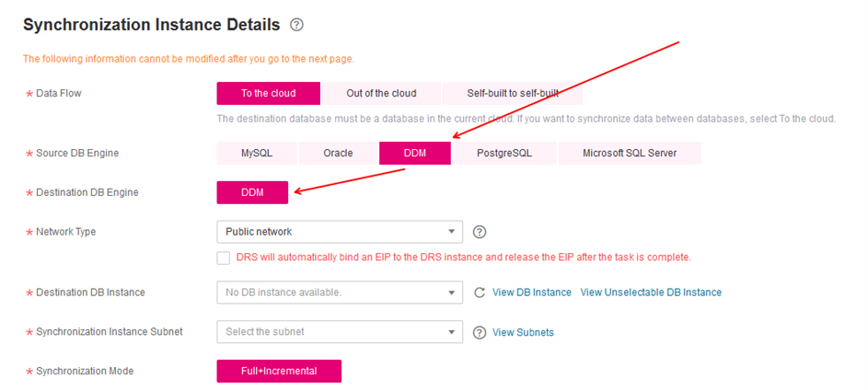Open the Synchronization Instance Subnet dropdown
Viewport: 868px width, 390px height.
tap(338, 331)
